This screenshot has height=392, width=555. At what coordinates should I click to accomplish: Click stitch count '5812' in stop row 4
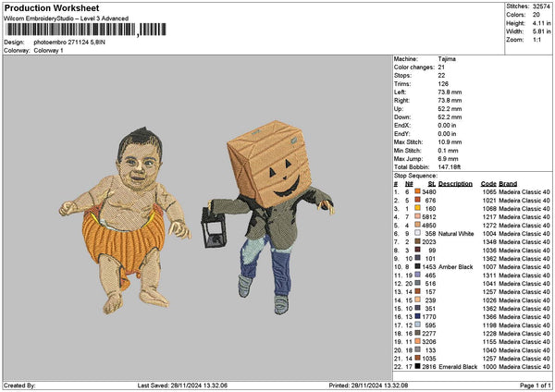(x=429, y=217)
